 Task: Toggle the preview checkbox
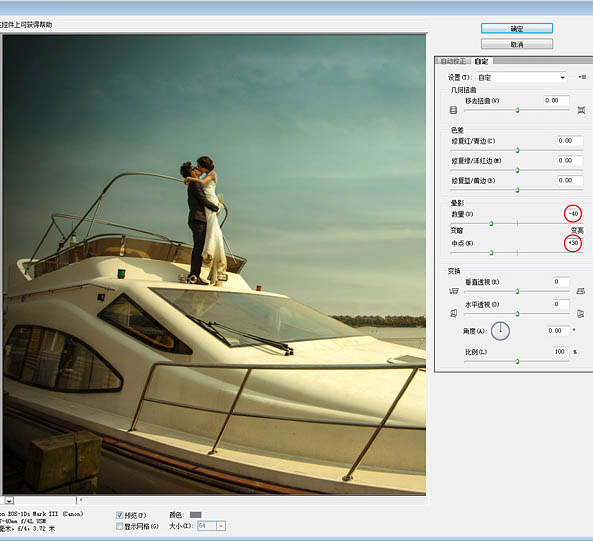click(120, 515)
